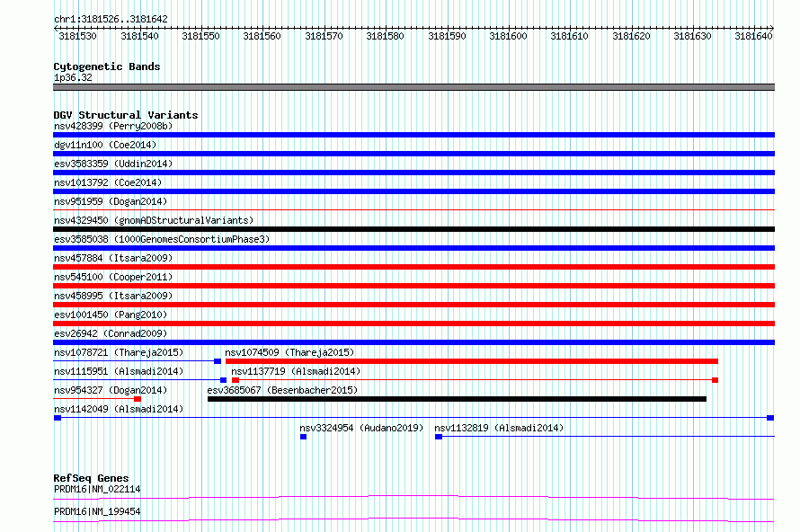Select variant nsv1132819 (Alsmadi2014) label
This screenshot has width=800, height=532.
point(499,428)
